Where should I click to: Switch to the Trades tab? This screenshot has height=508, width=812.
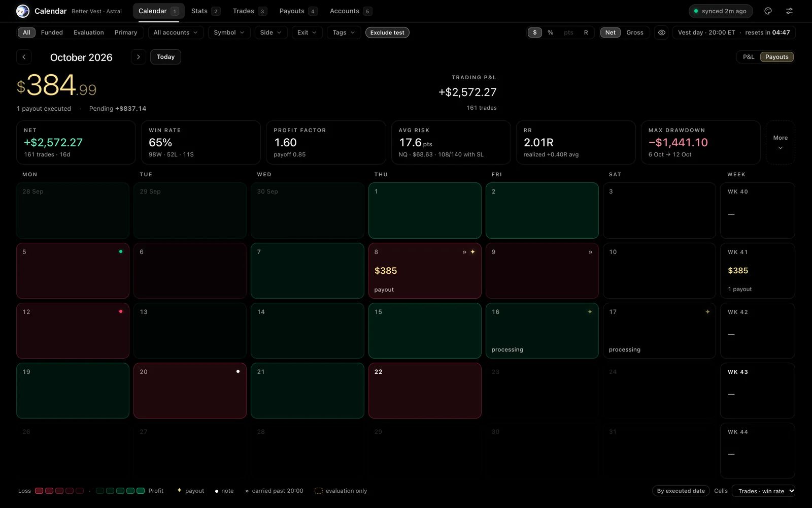click(250, 11)
